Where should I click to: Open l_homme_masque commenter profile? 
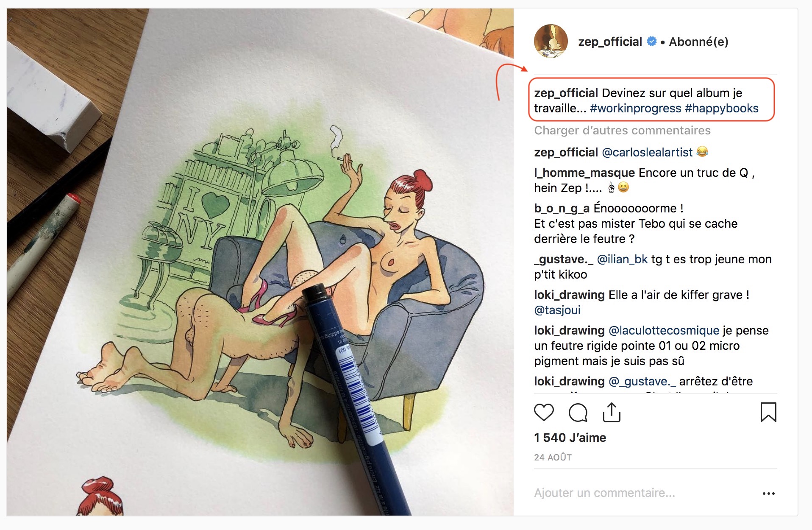pos(584,173)
